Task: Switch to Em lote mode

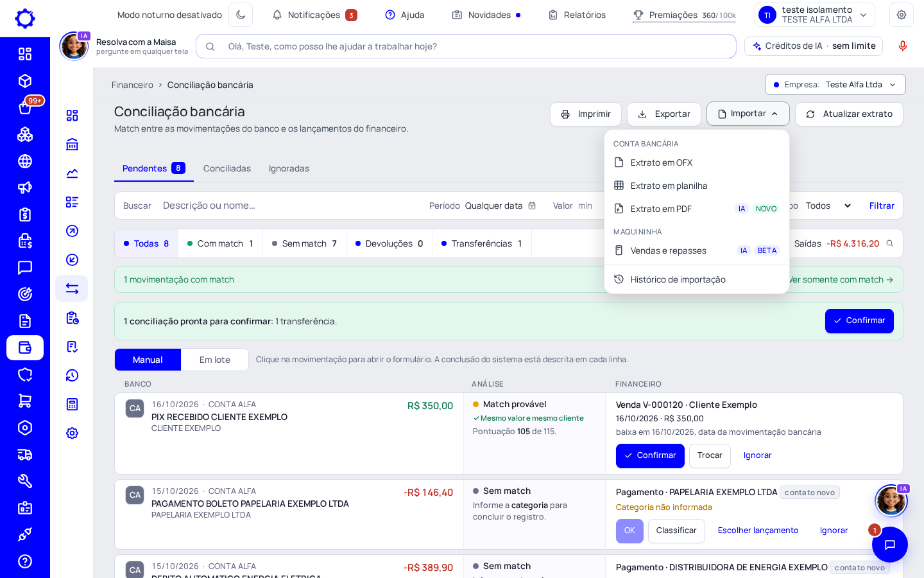Action: pos(215,360)
